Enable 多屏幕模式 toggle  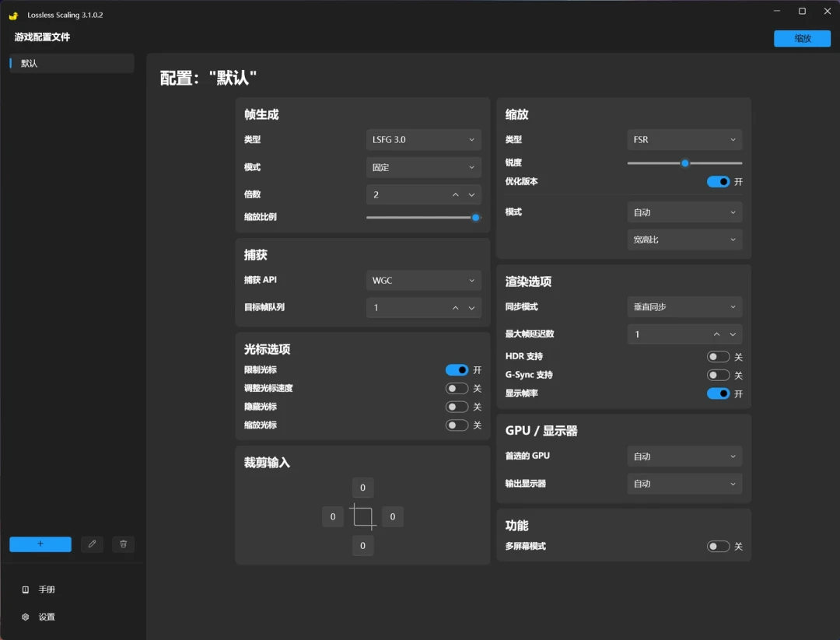718,546
